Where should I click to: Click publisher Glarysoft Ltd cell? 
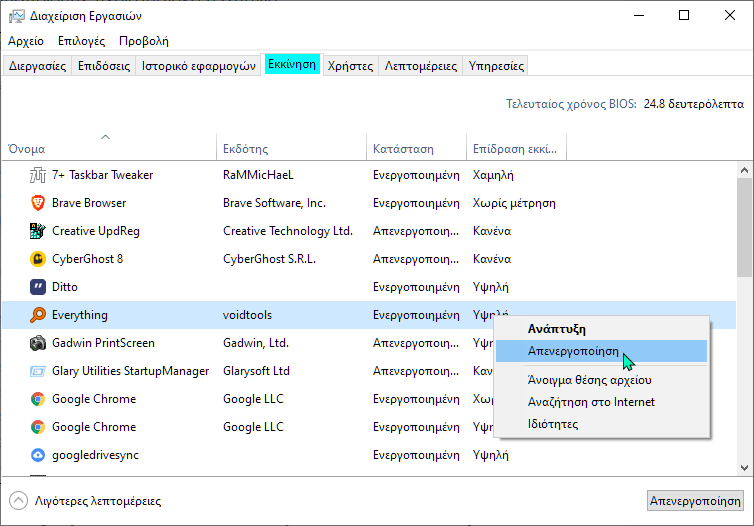(256, 371)
